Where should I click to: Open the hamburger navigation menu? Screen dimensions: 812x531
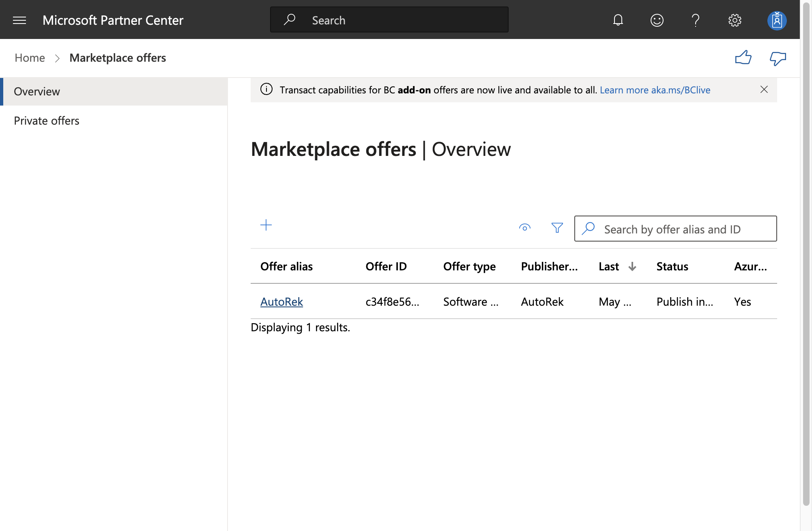[x=19, y=20]
